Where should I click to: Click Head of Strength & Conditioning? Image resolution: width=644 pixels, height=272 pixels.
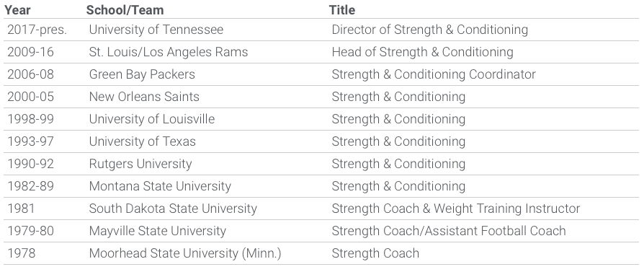point(422,52)
